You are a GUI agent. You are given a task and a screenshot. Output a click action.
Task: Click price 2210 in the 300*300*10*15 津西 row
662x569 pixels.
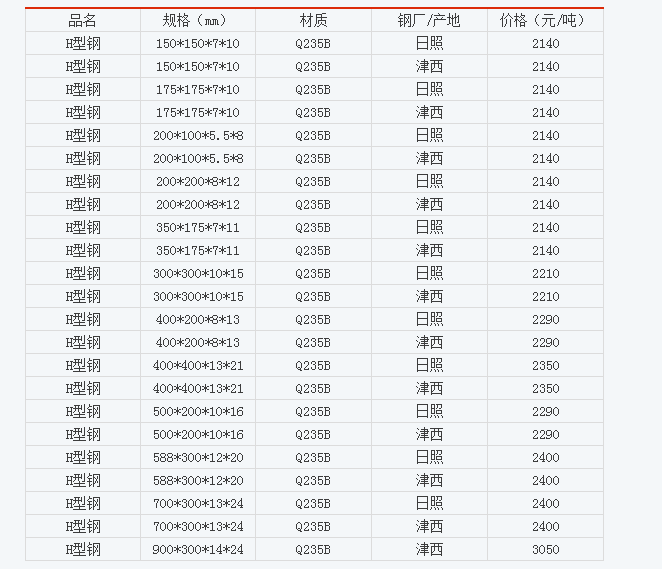pyautogui.click(x=545, y=296)
